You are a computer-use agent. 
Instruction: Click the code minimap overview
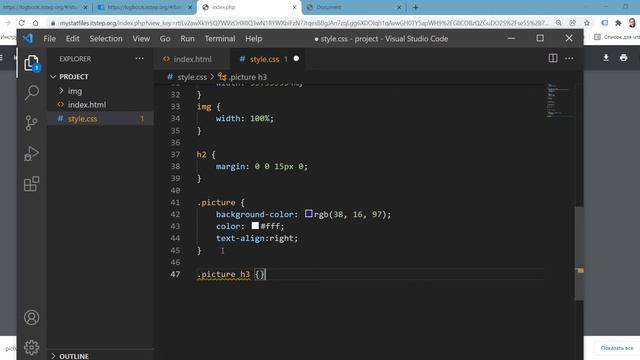(559, 100)
